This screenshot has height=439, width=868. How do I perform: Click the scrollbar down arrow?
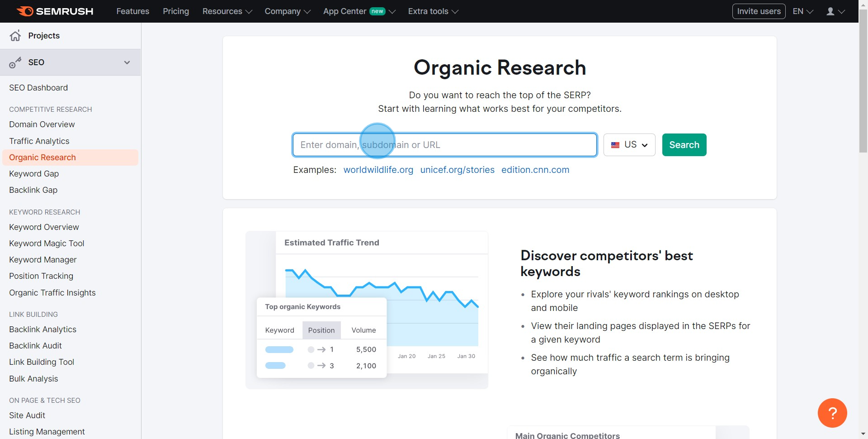pos(863,434)
